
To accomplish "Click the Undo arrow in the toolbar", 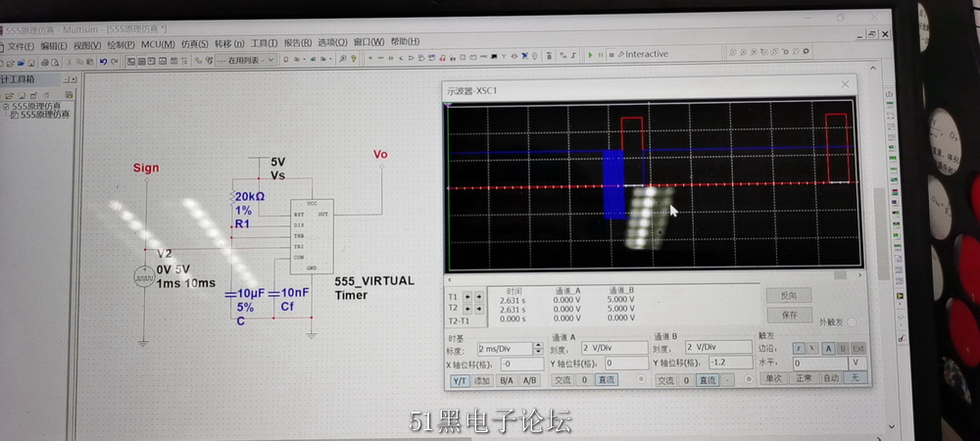I will click(102, 61).
